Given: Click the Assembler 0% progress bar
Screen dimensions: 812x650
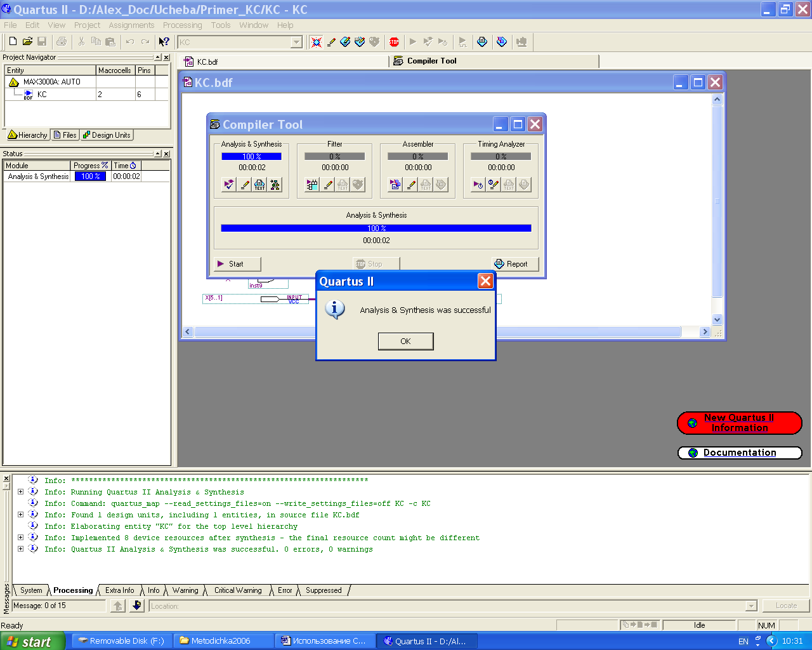Looking at the screenshot, I should coord(417,156).
